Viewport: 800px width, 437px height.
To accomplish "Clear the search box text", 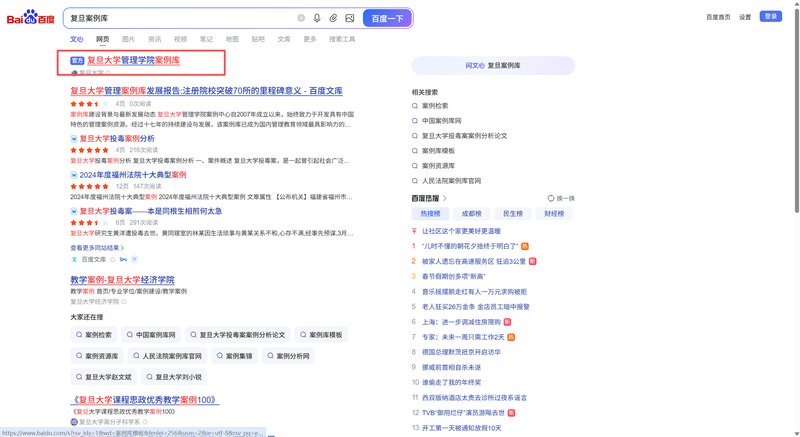I will point(301,18).
